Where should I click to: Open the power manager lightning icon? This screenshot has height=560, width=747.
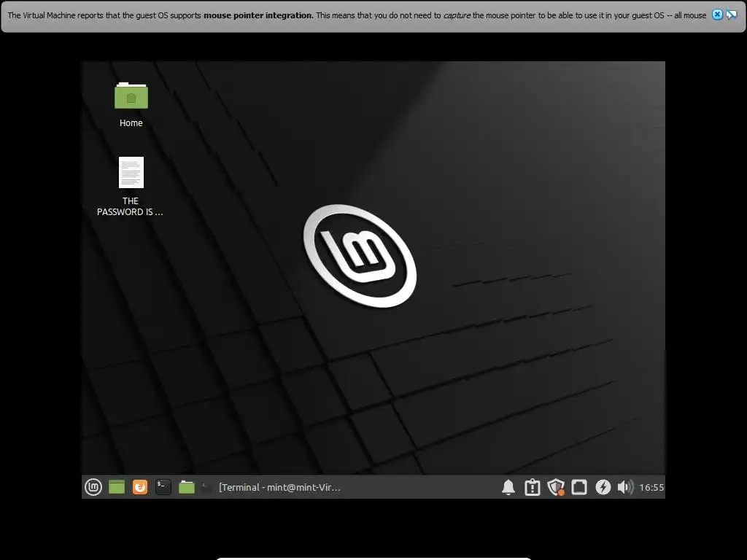pyautogui.click(x=603, y=487)
